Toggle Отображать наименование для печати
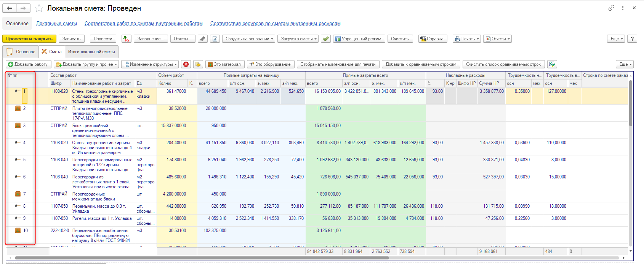The width and height of the screenshot is (644, 264). (x=338, y=64)
